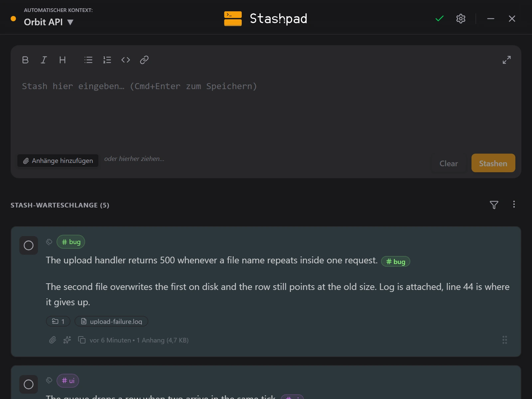Toggle italic formatting in editor toolbar
This screenshot has width=532, height=399.
click(x=44, y=60)
